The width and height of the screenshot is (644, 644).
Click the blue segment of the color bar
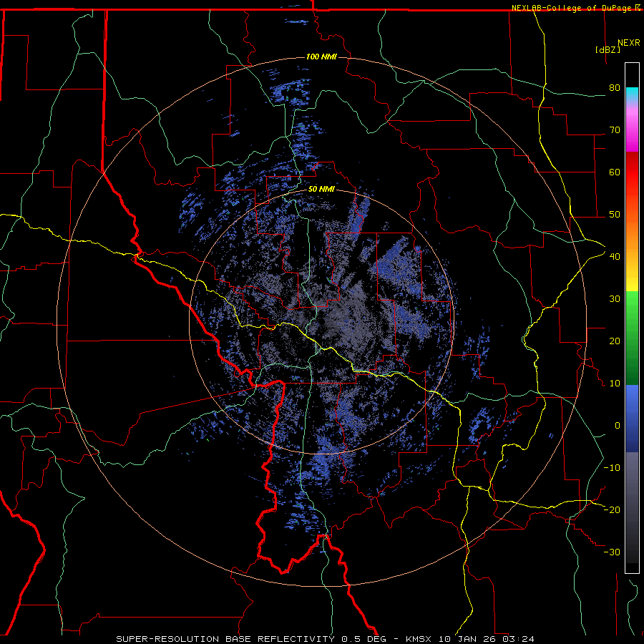[632, 418]
